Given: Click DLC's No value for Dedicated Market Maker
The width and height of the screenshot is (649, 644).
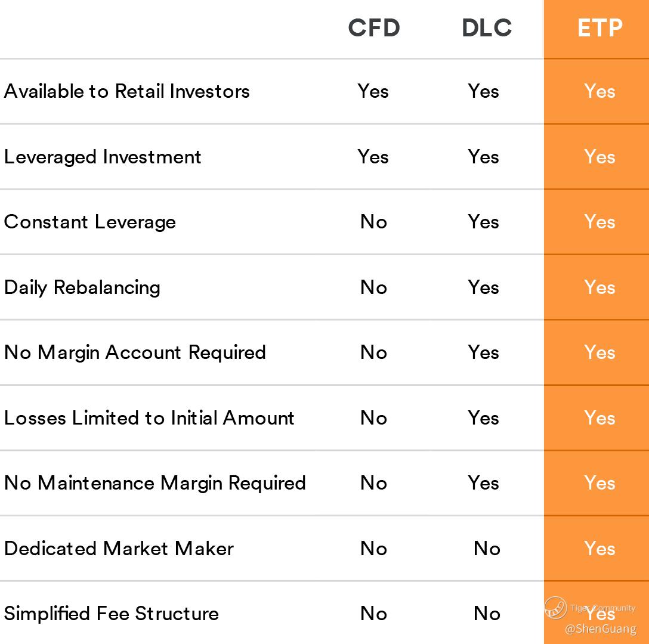Looking at the screenshot, I should (487, 548).
